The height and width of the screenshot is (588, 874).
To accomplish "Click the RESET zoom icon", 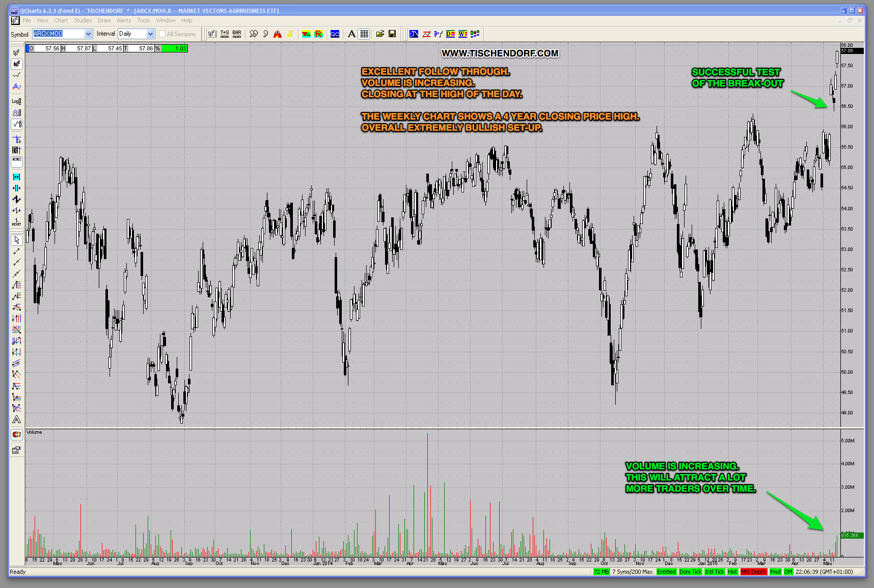I will point(16,222).
